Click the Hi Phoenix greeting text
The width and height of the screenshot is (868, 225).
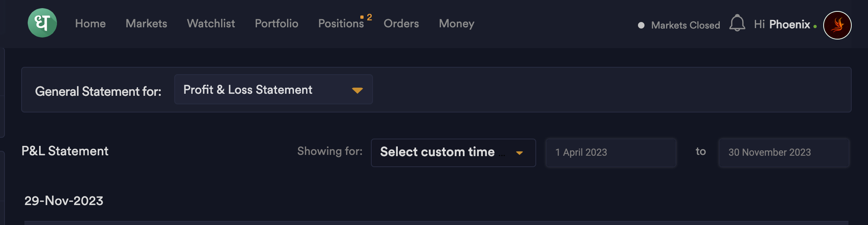782,24
